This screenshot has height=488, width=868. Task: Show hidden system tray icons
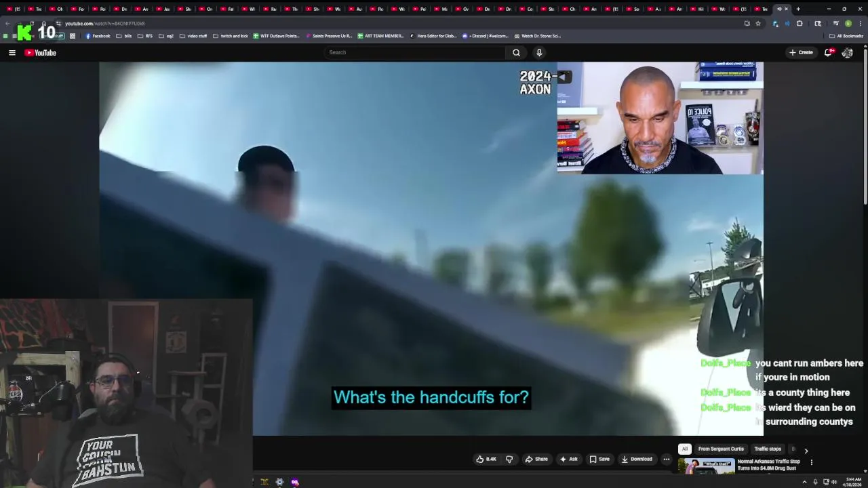[x=805, y=482]
